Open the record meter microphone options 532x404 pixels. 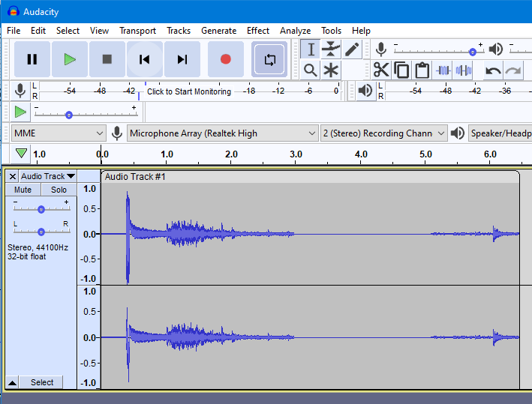(x=20, y=91)
